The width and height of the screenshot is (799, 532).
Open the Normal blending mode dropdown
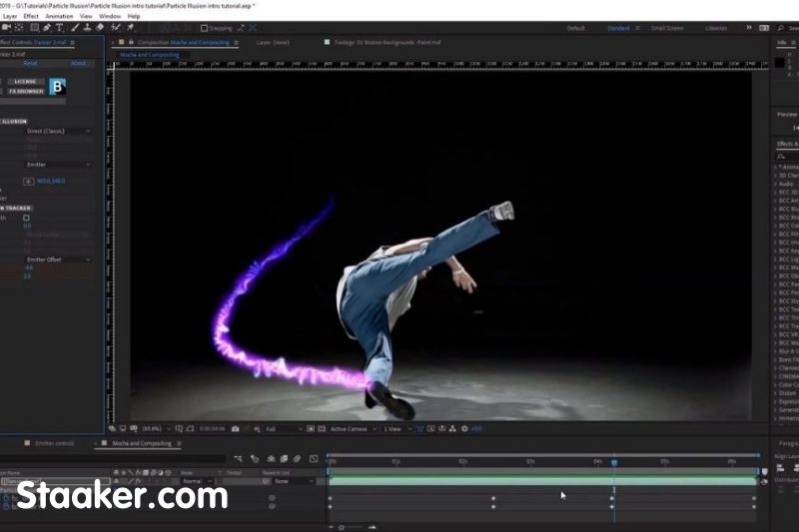197,482
